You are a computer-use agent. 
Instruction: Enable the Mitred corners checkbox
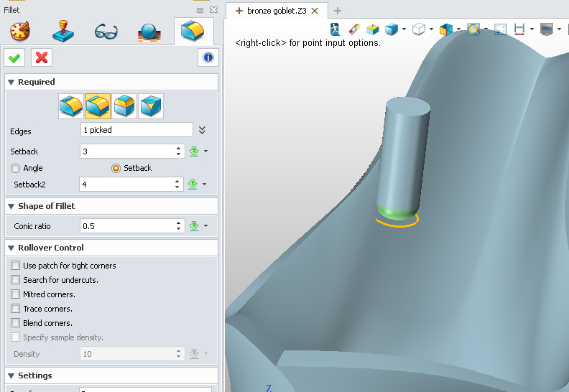coord(16,294)
